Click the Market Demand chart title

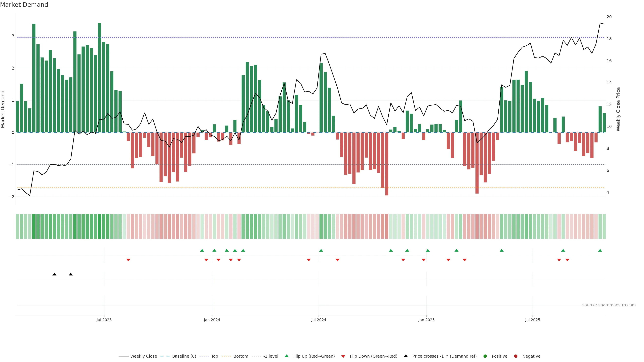click(x=24, y=5)
